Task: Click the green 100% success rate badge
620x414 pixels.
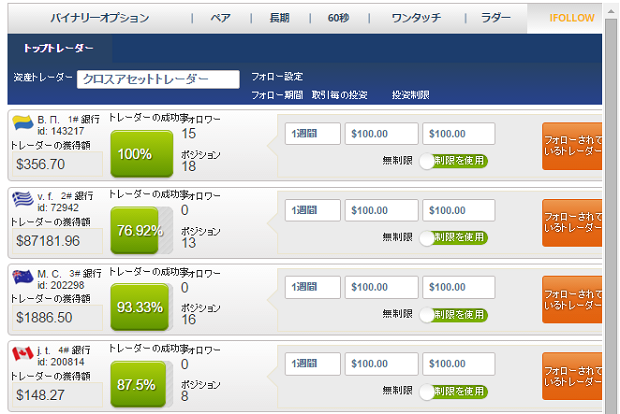Action: [x=135, y=154]
